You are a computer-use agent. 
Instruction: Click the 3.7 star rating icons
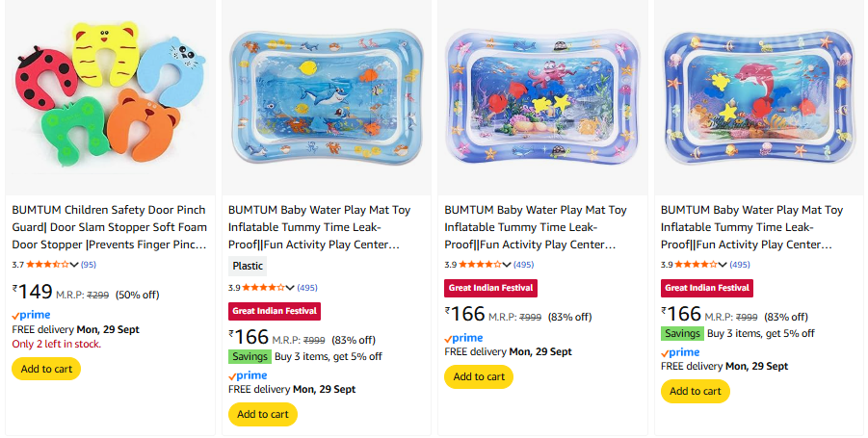point(46,264)
